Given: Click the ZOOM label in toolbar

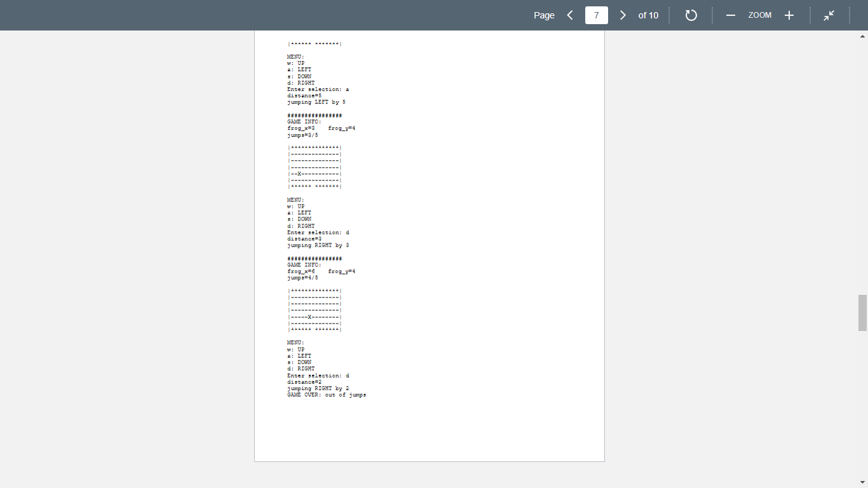Looking at the screenshot, I should tap(760, 15).
